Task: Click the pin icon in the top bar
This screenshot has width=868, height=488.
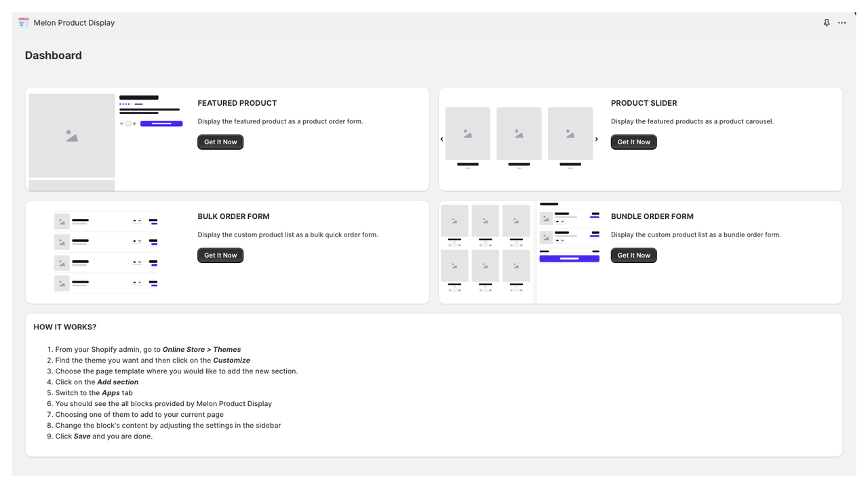Action: click(x=827, y=22)
